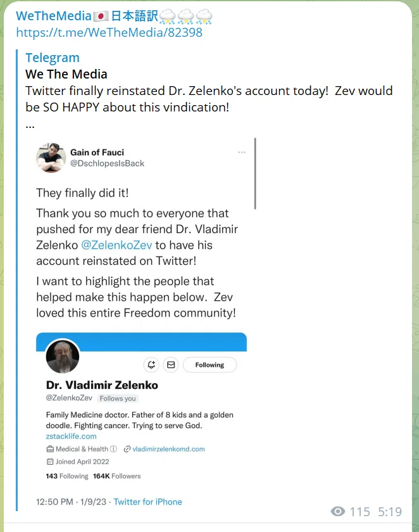Click the eye views icon
The height and width of the screenshot is (532, 419).
click(338, 511)
